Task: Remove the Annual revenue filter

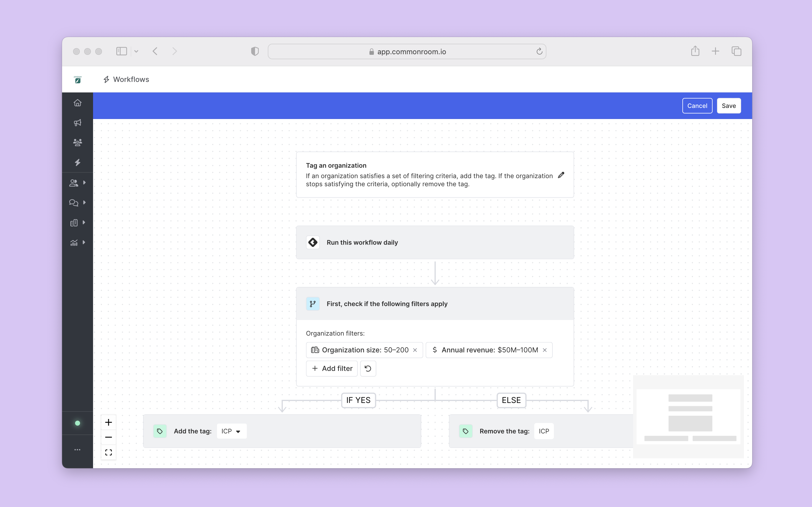Action: pyautogui.click(x=544, y=350)
